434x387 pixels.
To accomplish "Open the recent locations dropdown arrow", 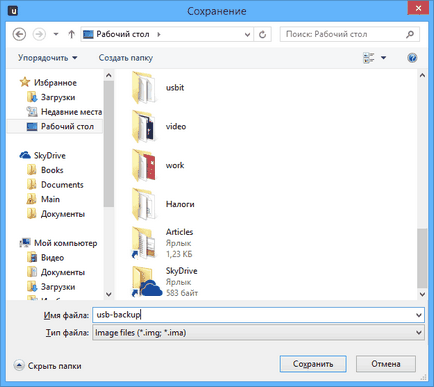I will click(56, 34).
